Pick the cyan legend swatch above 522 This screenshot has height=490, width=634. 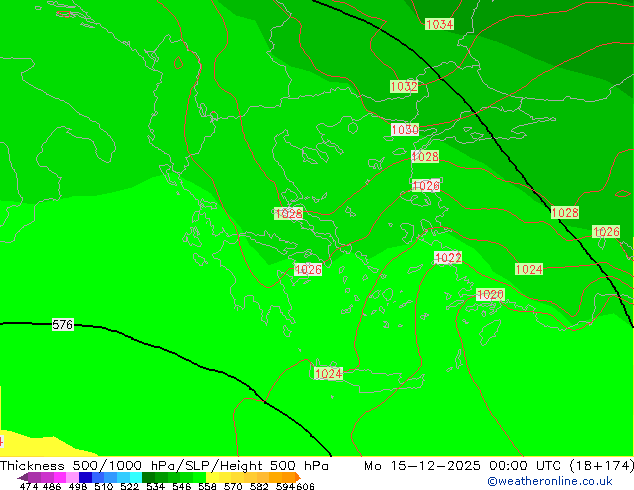[136, 477]
